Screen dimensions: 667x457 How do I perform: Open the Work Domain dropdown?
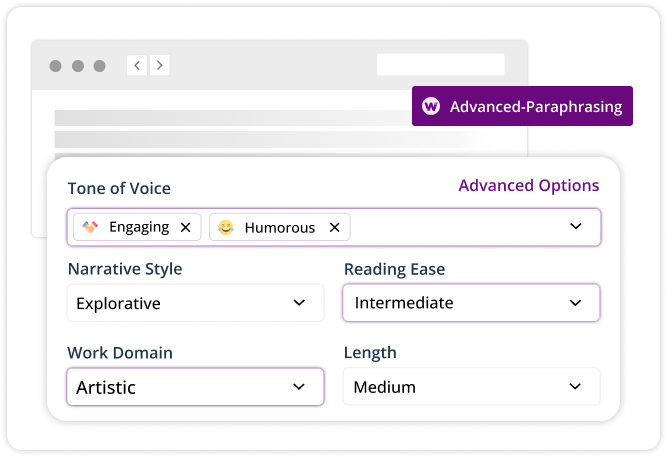195,387
